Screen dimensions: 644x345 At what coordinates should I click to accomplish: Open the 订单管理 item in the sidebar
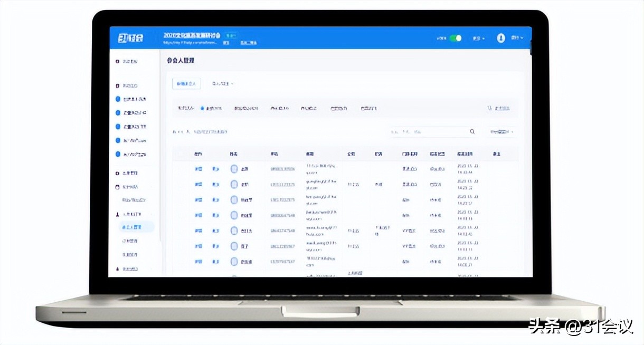tap(134, 241)
